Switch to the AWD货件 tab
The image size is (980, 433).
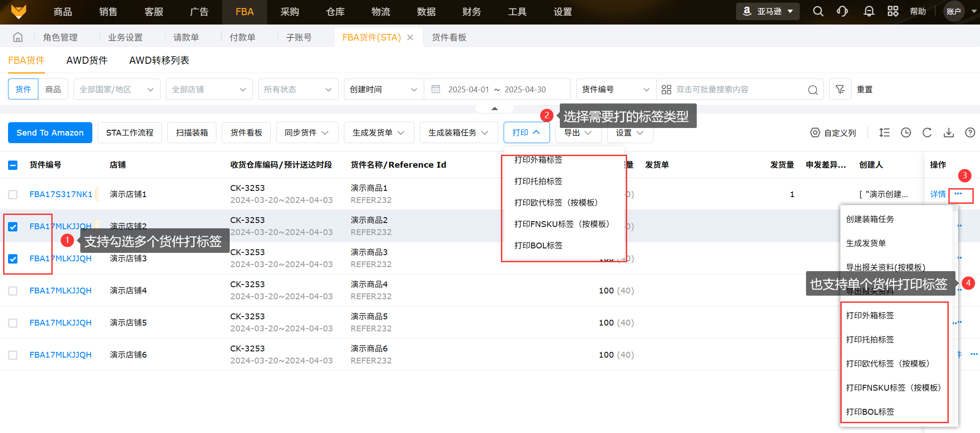87,61
